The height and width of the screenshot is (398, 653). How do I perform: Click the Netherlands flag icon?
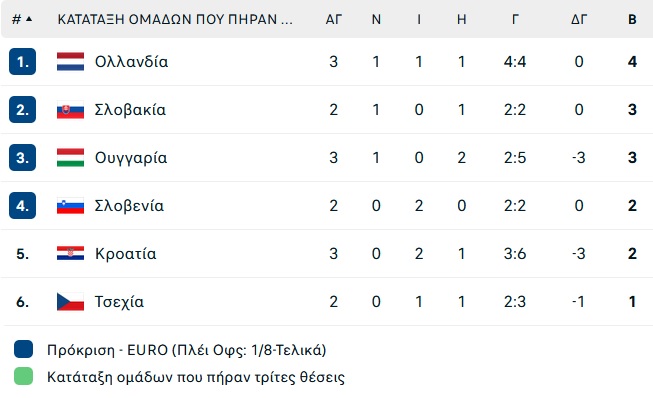(x=70, y=62)
